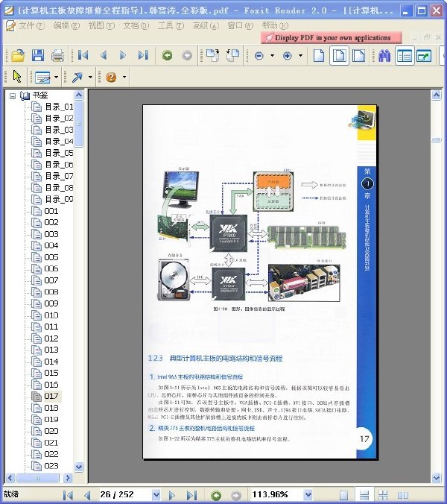Viewport: 447px width, 504px height.
Task: Click the Zoom In plus icon
Action: (288, 56)
